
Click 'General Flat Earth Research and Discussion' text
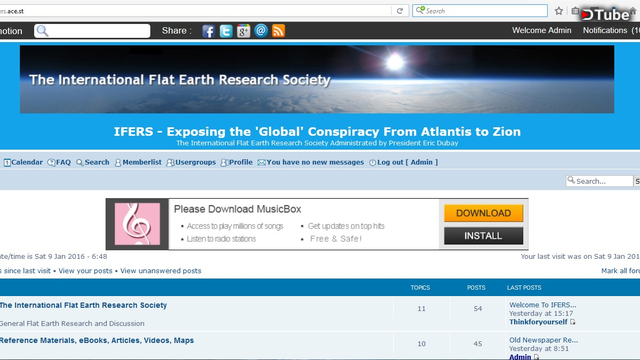[72, 323]
